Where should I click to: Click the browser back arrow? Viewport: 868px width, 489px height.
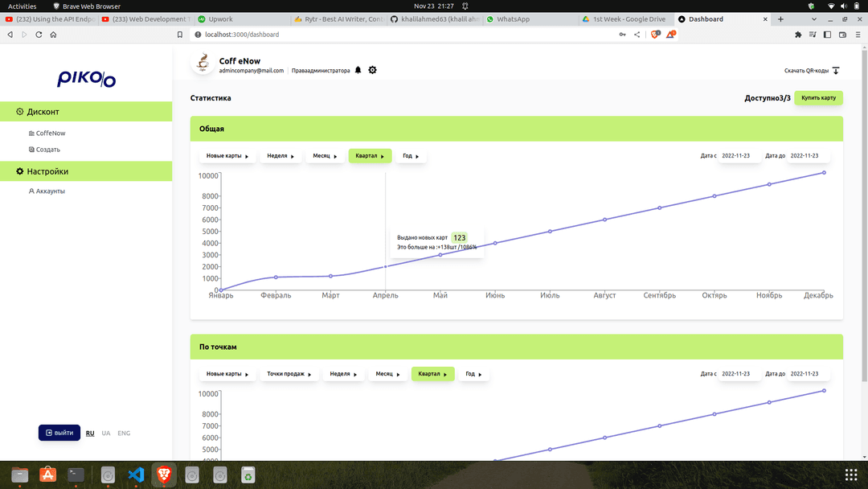(x=10, y=35)
